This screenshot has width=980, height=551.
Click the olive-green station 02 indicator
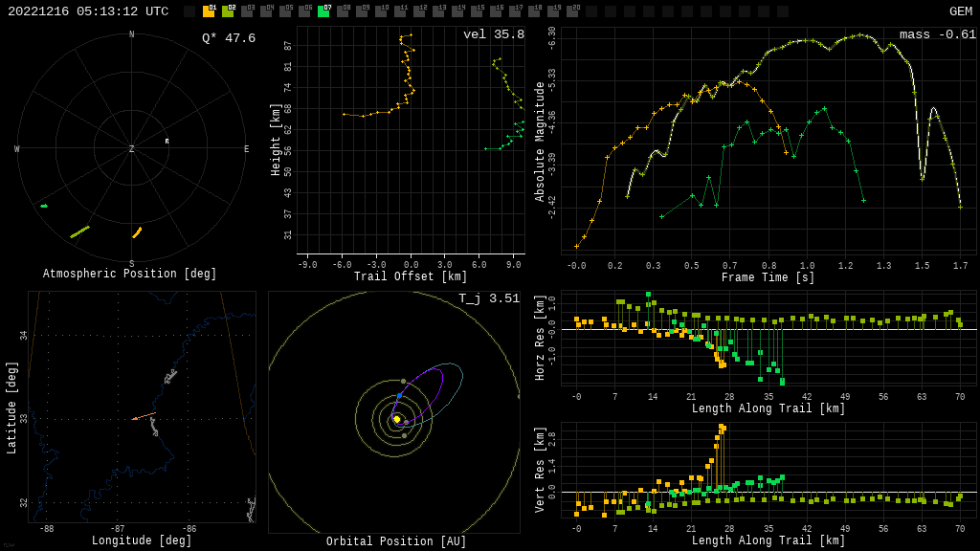click(228, 11)
